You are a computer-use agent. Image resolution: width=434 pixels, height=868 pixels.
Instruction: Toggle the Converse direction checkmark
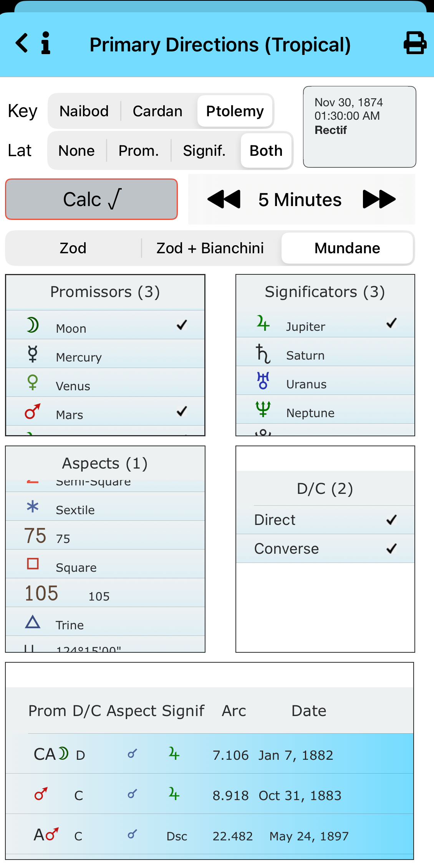[x=391, y=549]
